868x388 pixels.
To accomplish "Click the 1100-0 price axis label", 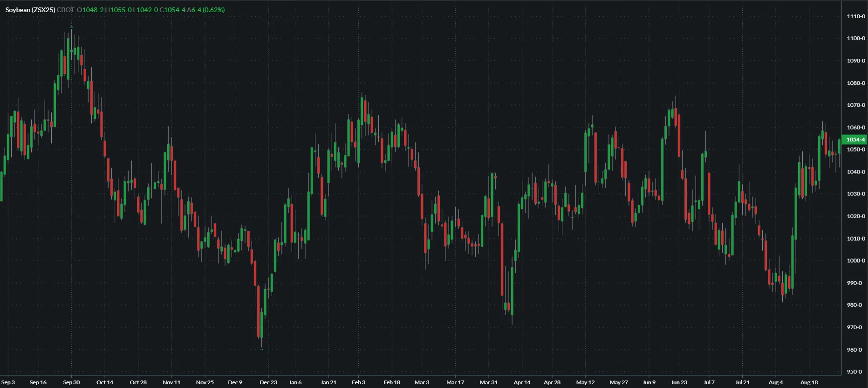I will (x=855, y=38).
